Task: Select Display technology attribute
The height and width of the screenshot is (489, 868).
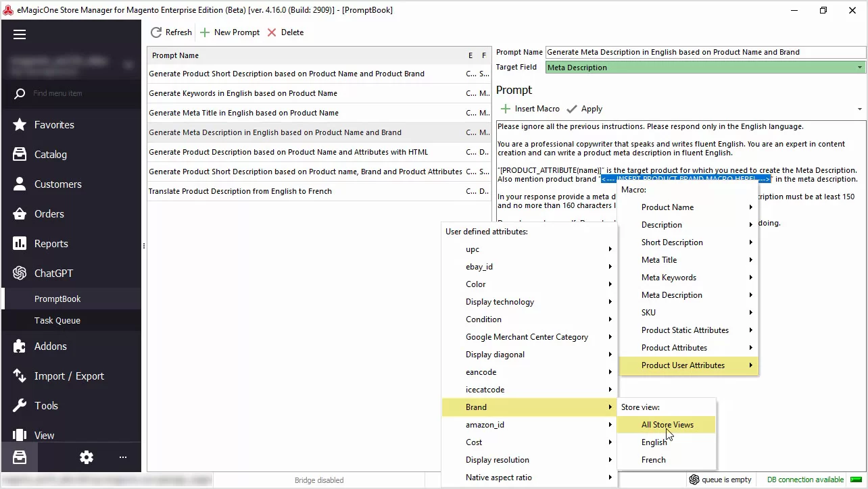Action: coord(529,302)
